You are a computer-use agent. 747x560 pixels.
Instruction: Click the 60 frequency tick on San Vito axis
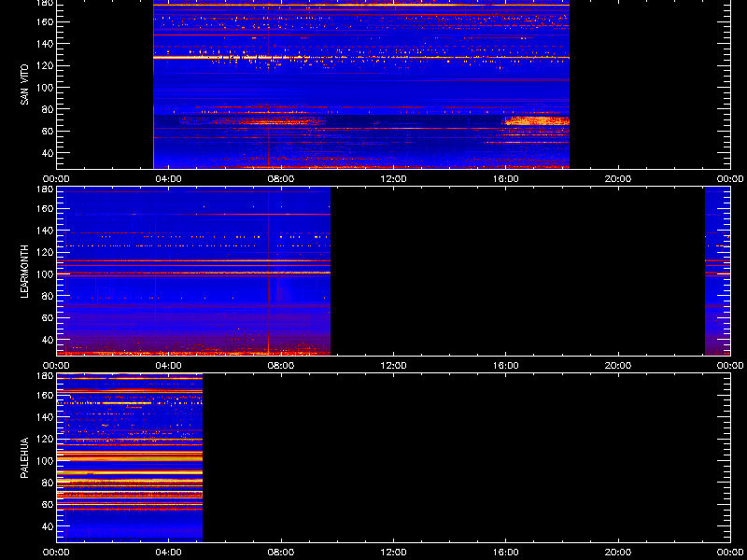click(48, 131)
